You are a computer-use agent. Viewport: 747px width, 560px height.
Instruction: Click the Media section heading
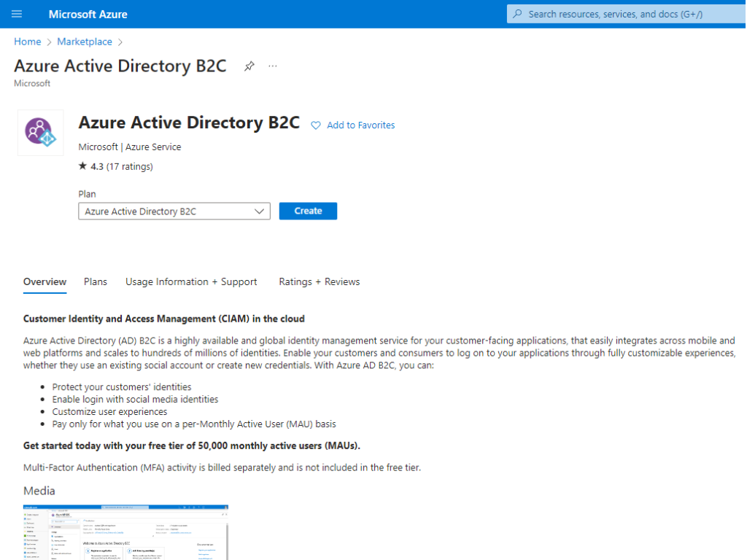pos(39,491)
